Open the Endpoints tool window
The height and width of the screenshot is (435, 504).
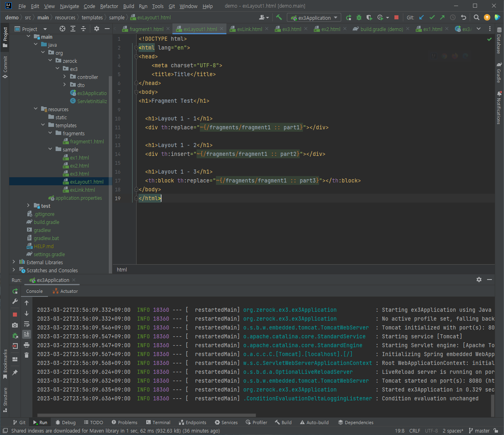192,423
